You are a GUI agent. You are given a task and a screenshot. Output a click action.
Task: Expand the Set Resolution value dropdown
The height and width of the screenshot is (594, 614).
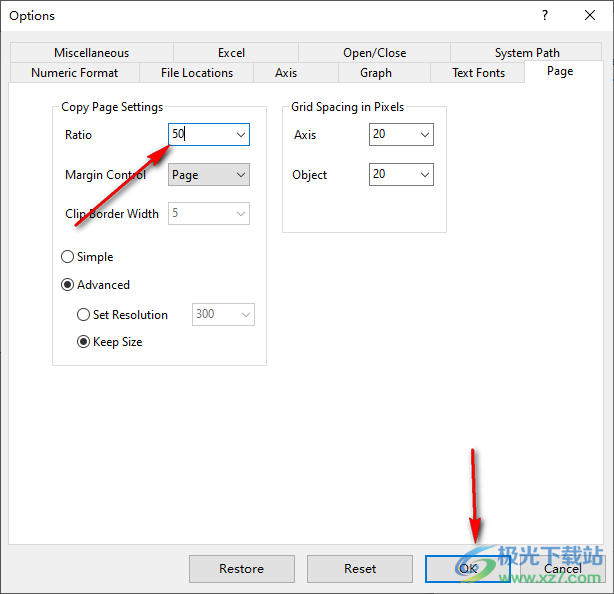tap(246, 314)
